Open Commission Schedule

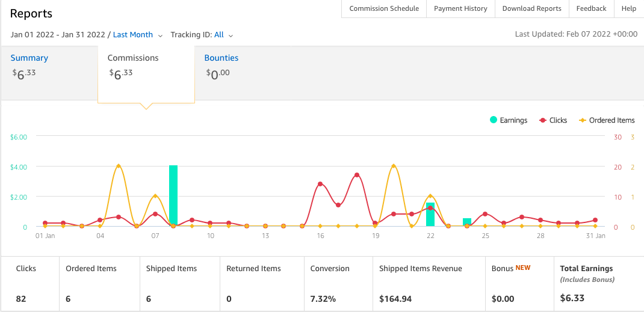[x=384, y=8]
